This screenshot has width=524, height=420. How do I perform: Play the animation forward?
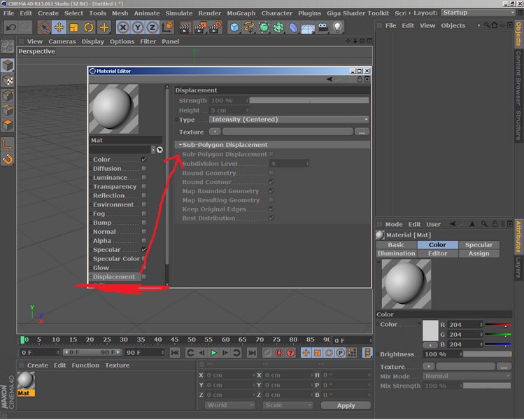tap(213, 353)
